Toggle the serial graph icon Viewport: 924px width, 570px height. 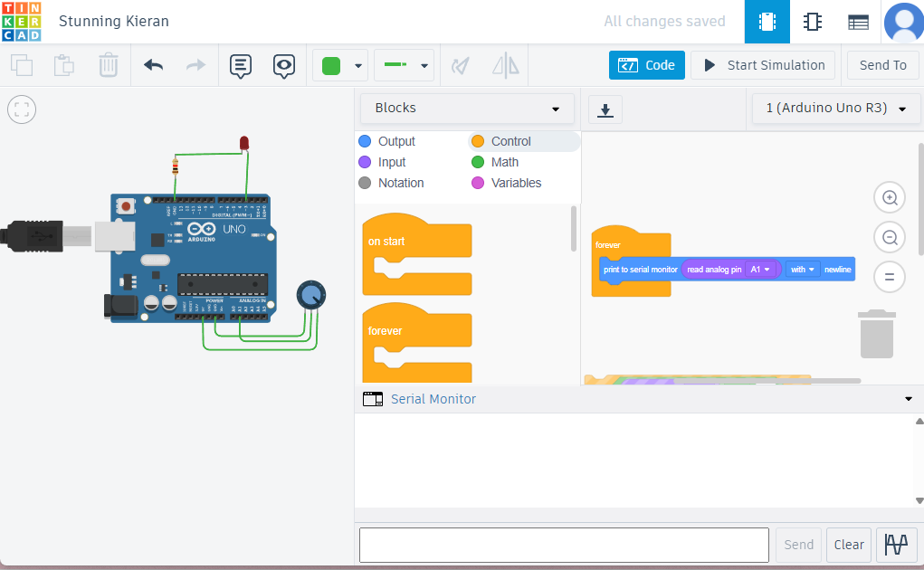[x=896, y=545]
